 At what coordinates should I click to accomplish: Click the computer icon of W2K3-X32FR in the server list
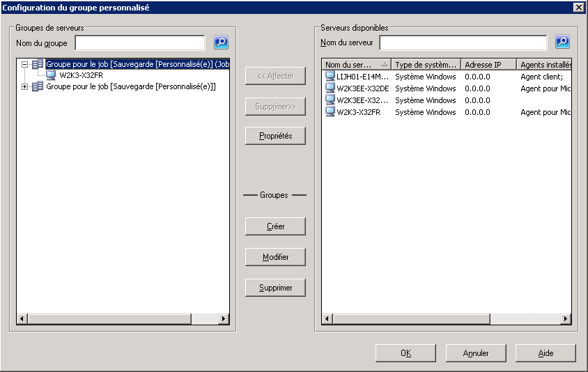(x=330, y=112)
